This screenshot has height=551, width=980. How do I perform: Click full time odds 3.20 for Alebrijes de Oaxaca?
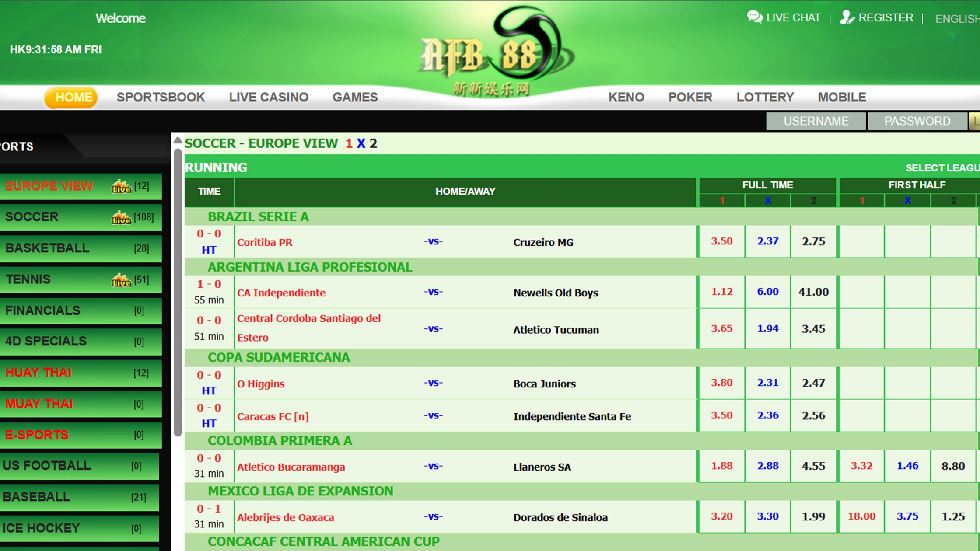721,516
